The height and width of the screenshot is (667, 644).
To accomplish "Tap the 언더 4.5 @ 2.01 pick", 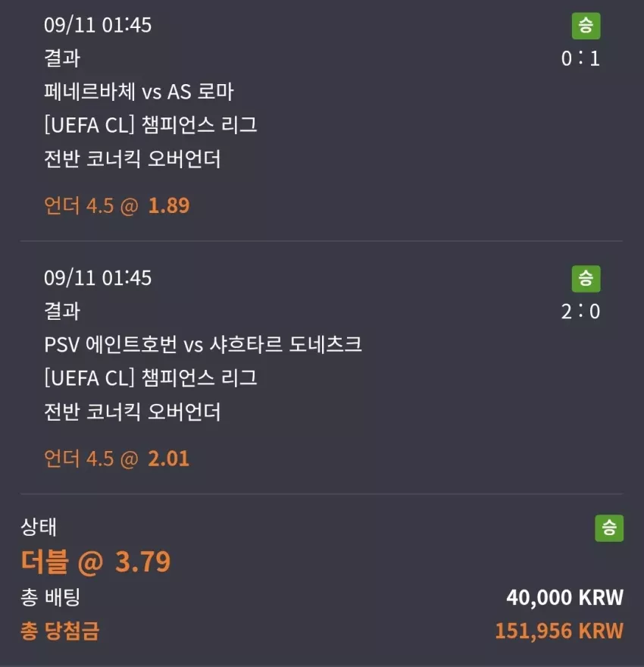I will [x=117, y=459].
